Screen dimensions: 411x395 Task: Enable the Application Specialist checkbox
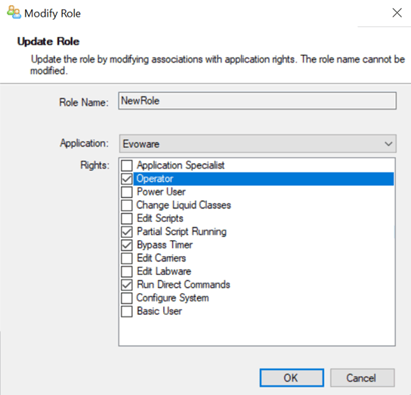pyautogui.click(x=127, y=165)
